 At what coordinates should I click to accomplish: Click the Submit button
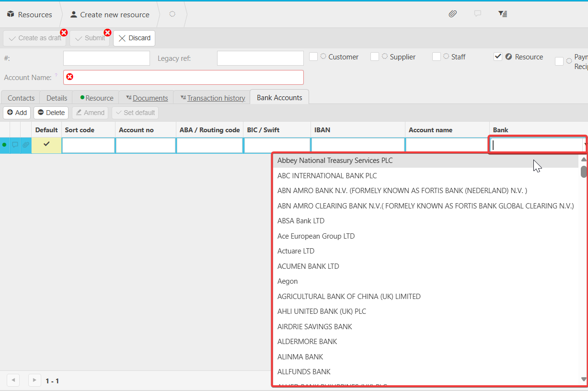[x=90, y=38]
